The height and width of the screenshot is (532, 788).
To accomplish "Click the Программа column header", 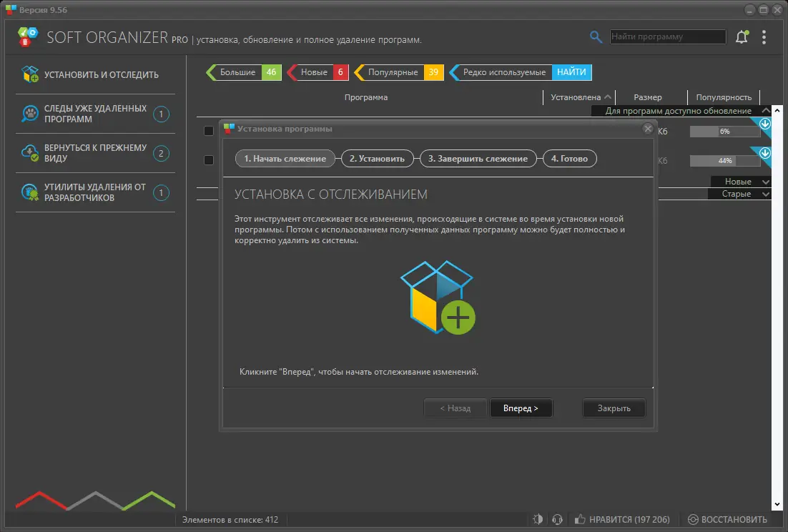I will [x=366, y=97].
